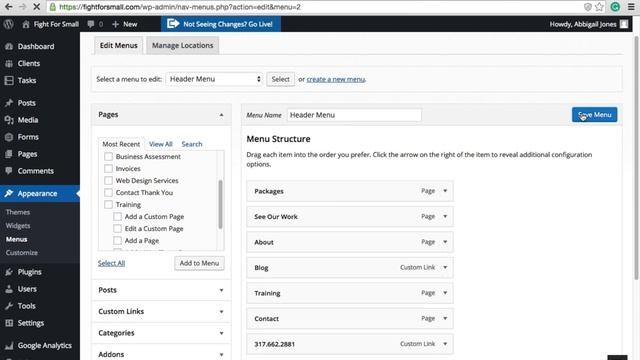Click into the Menu Name field
The width and height of the screenshot is (640, 360).
tap(354, 115)
